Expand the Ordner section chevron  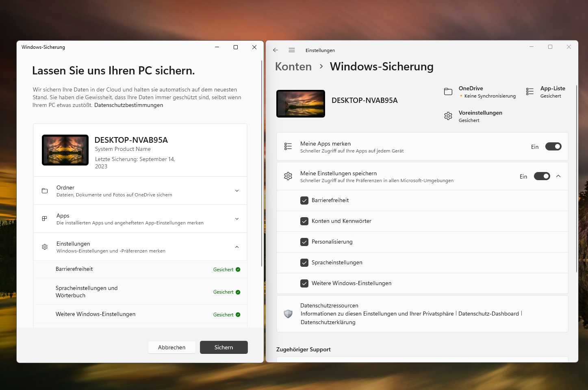click(x=237, y=191)
